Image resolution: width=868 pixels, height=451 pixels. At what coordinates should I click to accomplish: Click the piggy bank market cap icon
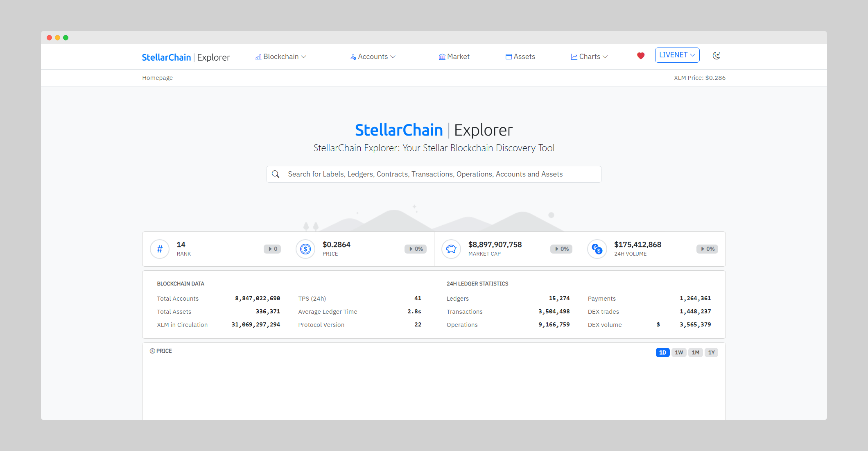451,249
